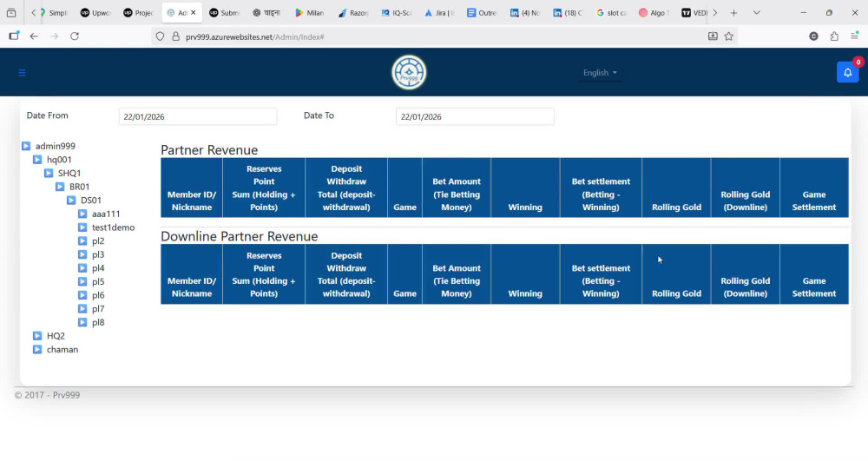Go back in browser history

pyautogui.click(x=34, y=36)
